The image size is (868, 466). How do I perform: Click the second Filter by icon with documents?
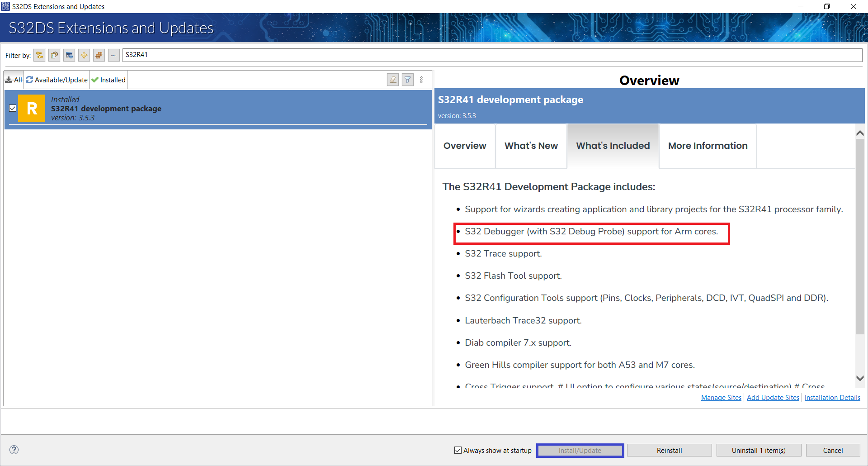coord(54,55)
